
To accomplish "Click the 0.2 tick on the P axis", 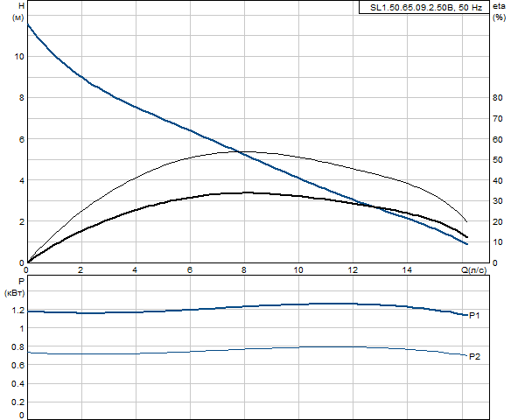I will point(18,402).
